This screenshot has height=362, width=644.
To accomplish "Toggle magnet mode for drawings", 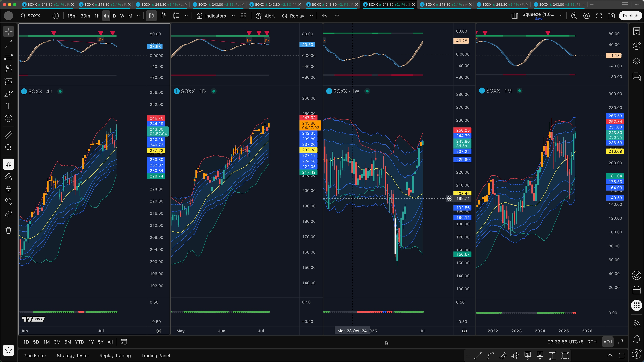I will [x=9, y=164].
